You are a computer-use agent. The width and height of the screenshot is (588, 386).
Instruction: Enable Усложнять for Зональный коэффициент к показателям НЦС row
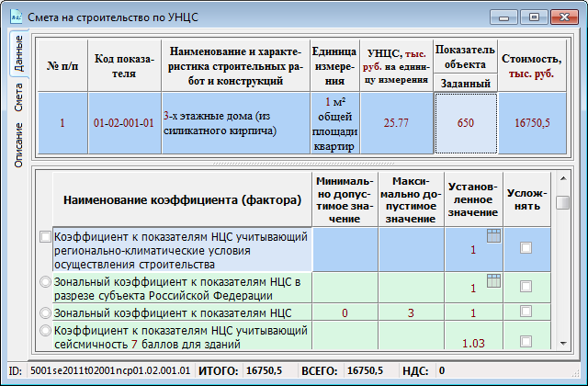coord(526,312)
